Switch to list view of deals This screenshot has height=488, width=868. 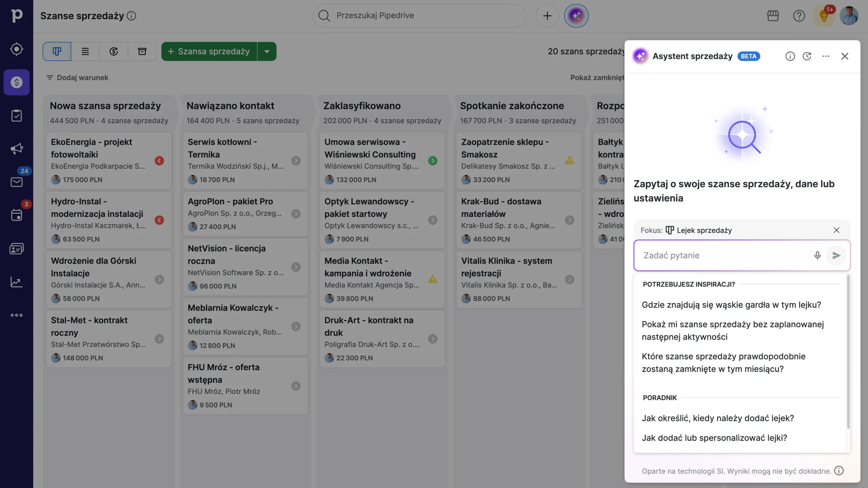[85, 51]
